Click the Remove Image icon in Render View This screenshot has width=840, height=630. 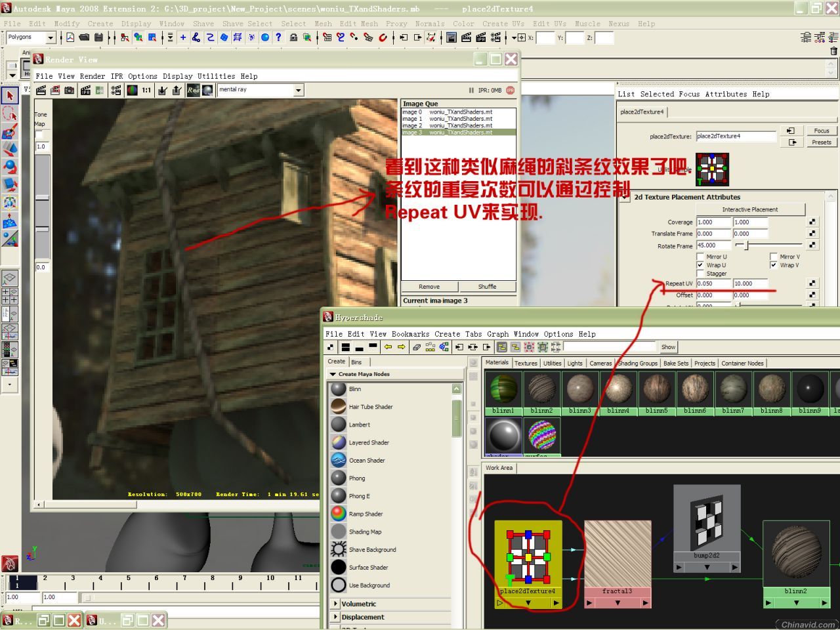[177, 90]
